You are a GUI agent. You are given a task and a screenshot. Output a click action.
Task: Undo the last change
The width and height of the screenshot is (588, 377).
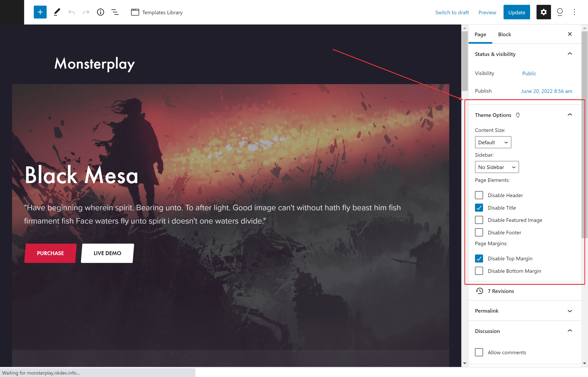pyautogui.click(x=71, y=12)
